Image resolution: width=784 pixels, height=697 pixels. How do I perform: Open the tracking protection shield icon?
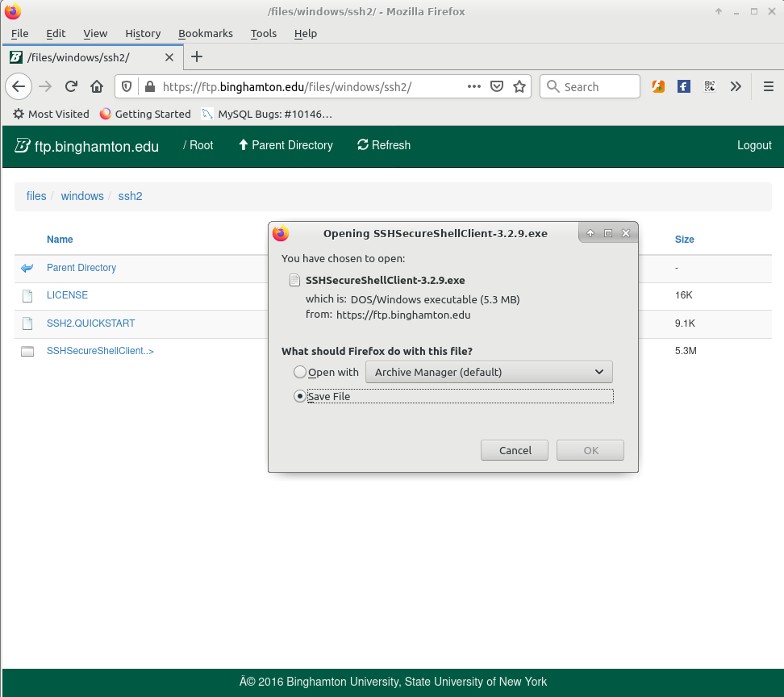point(127,86)
